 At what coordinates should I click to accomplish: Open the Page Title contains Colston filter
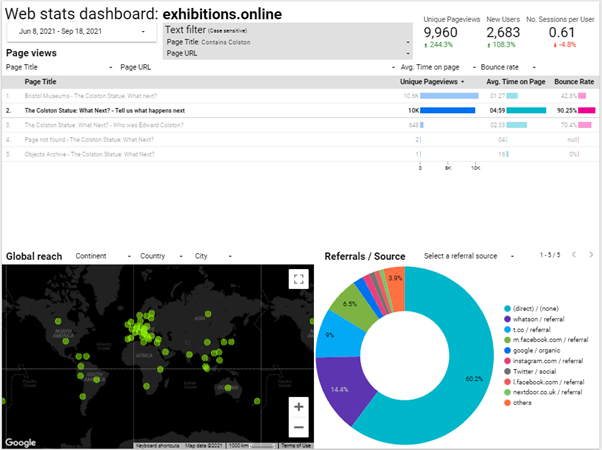pos(288,42)
